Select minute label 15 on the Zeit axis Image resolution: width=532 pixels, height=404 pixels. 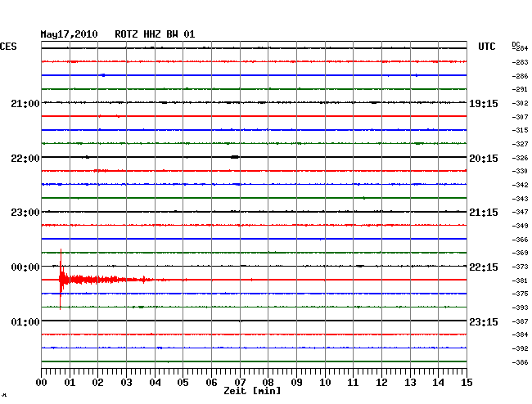[x=467, y=383]
